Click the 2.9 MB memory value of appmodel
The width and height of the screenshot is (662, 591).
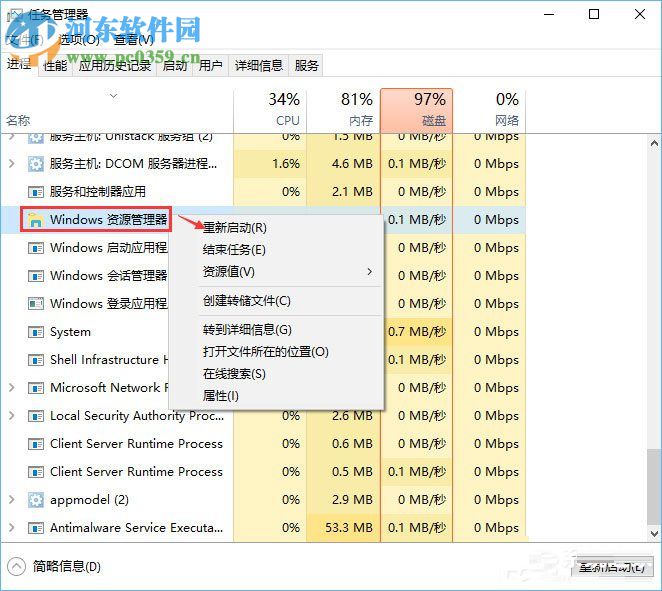tap(352, 500)
